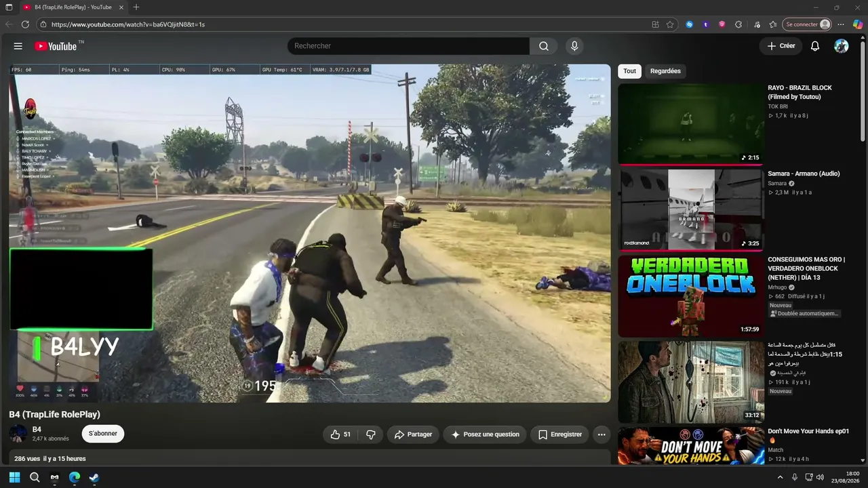Click the S'abonner button

pyautogui.click(x=103, y=434)
